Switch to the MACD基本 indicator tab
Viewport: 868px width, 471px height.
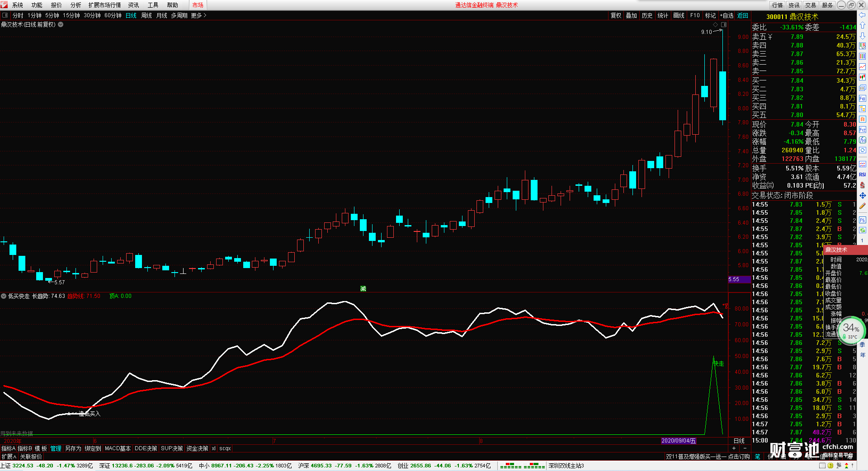coord(118,448)
